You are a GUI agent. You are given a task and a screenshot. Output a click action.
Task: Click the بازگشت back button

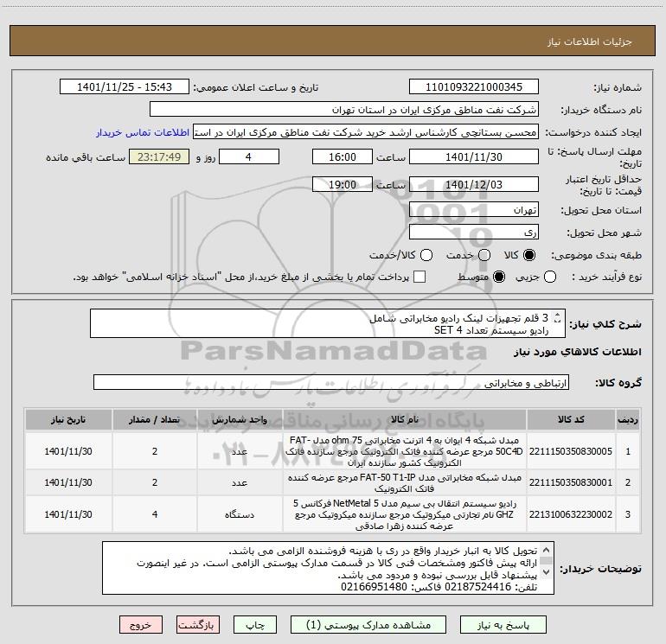198,625
